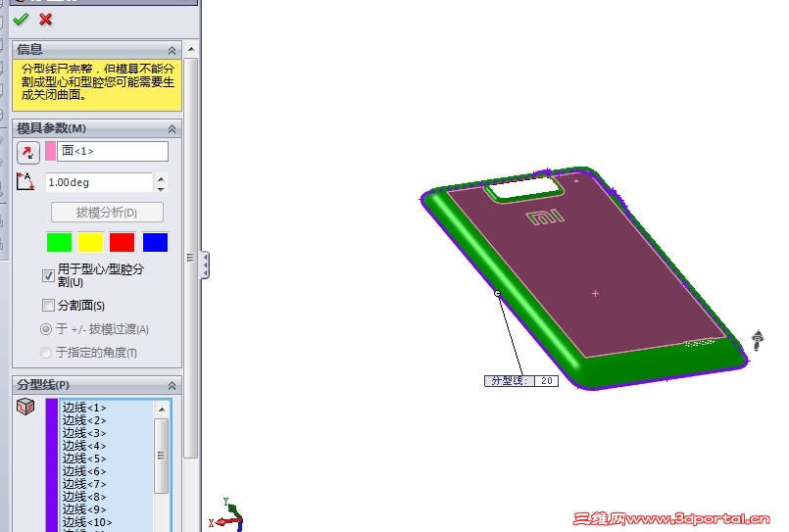The width and height of the screenshot is (789, 532).
Task: Collapse the 分型线(P) section
Action: (x=172, y=386)
